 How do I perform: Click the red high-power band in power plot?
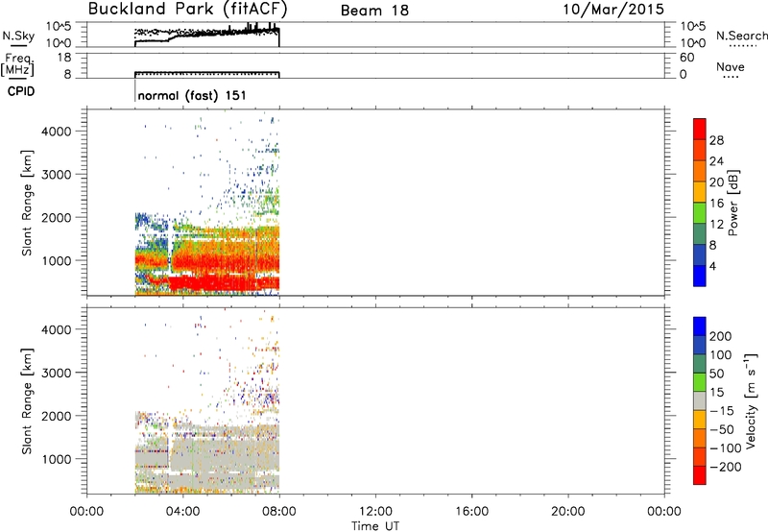pos(224,282)
